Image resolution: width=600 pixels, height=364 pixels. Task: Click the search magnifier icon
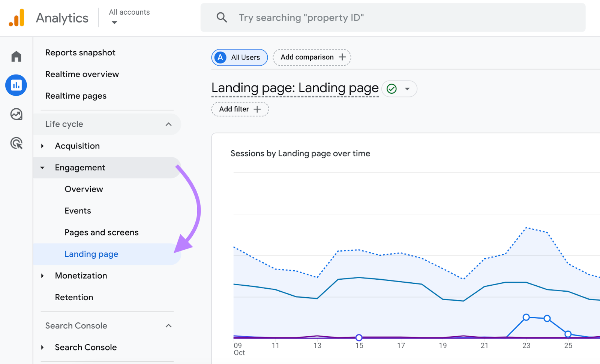222,18
